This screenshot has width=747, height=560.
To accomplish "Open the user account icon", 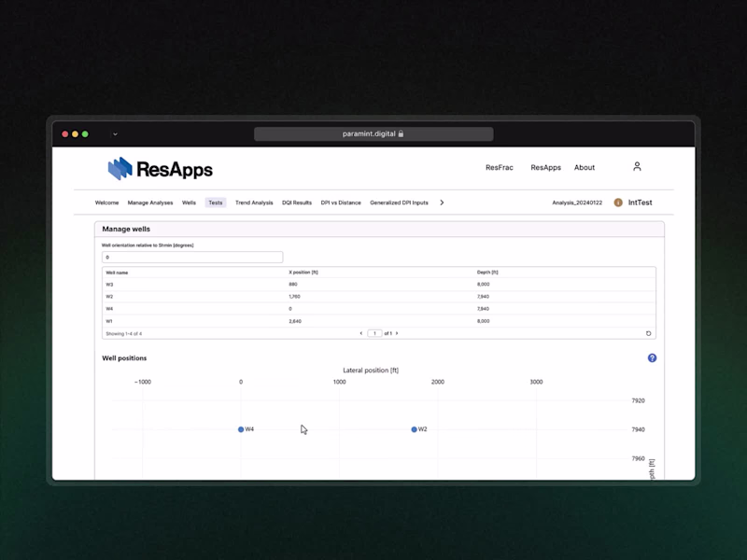I will 637,167.
